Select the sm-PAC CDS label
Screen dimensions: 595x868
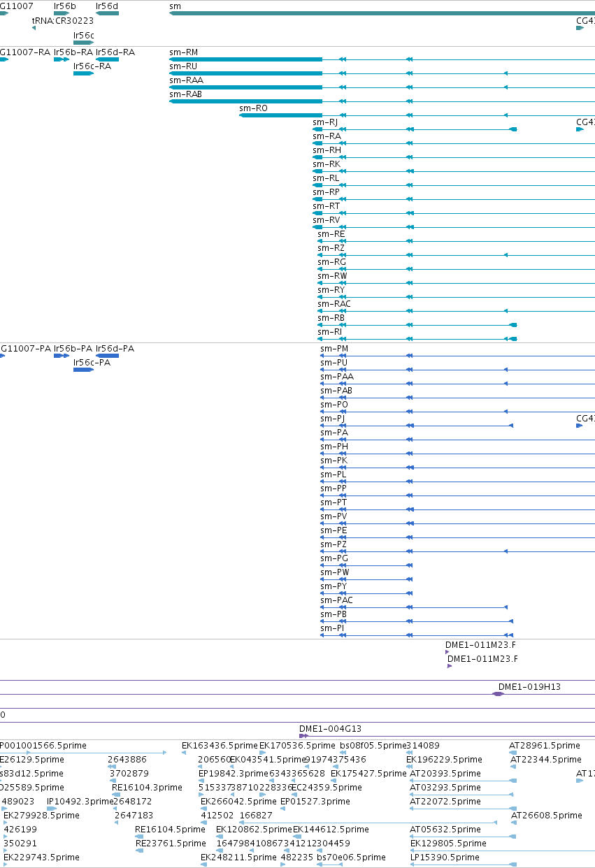(x=336, y=600)
